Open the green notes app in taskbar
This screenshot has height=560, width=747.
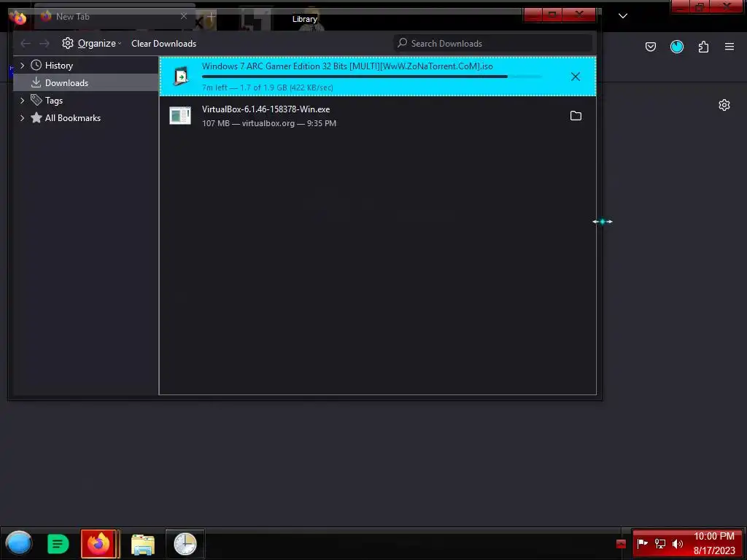point(58,544)
